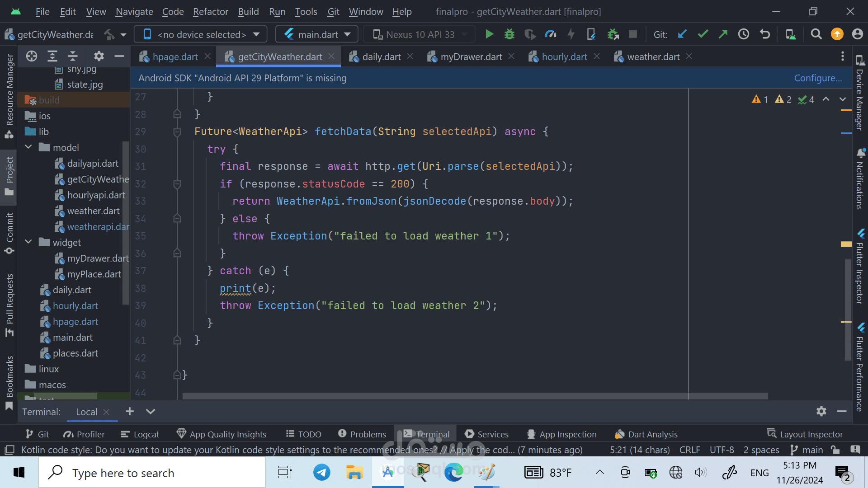Click the Git commit checkmark icon
This screenshot has width=868, height=488.
(703, 34)
